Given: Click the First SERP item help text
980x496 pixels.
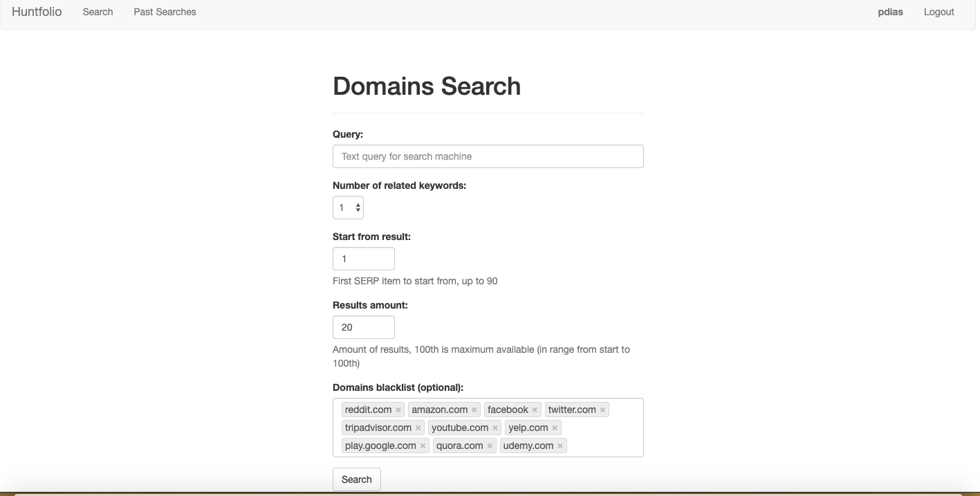Looking at the screenshot, I should point(415,281).
